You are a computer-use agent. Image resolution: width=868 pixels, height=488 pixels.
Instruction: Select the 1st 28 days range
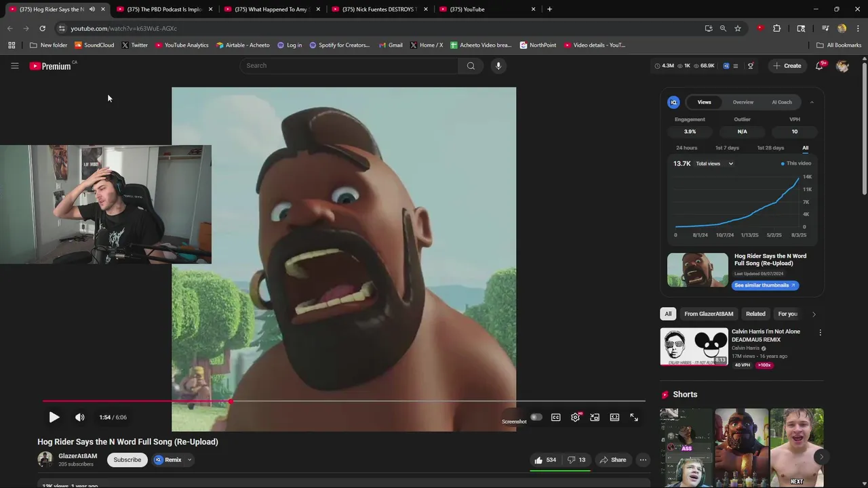pyautogui.click(x=770, y=148)
